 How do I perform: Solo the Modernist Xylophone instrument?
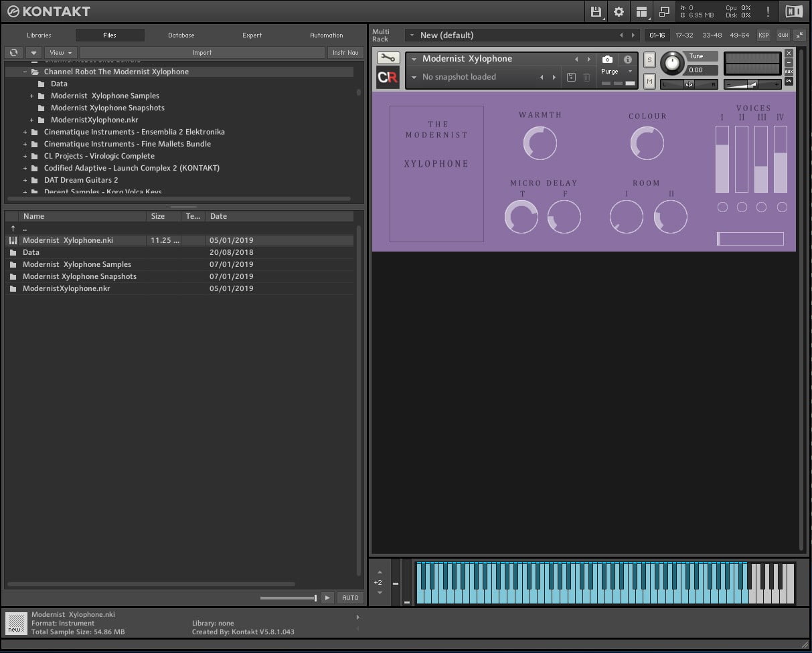click(649, 60)
